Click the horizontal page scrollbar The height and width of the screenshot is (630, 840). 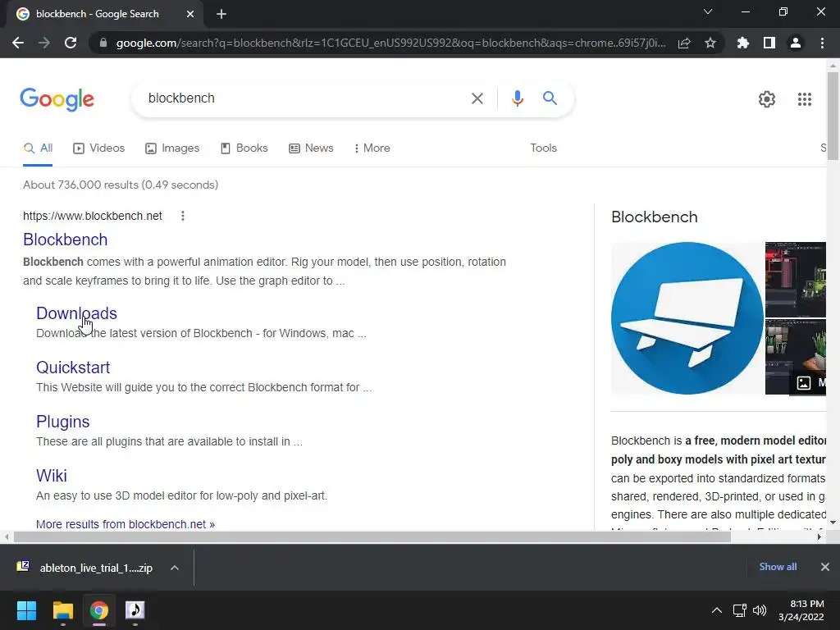[372, 536]
